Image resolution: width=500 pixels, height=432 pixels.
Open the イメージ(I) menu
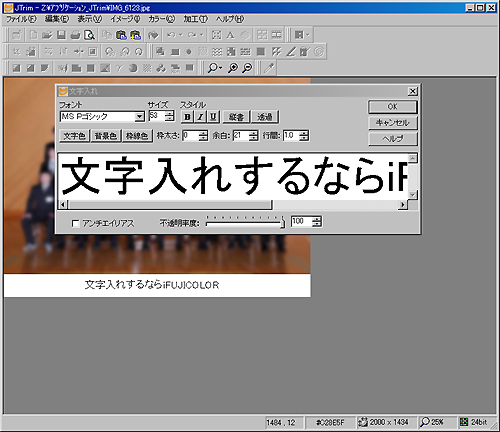(125, 19)
